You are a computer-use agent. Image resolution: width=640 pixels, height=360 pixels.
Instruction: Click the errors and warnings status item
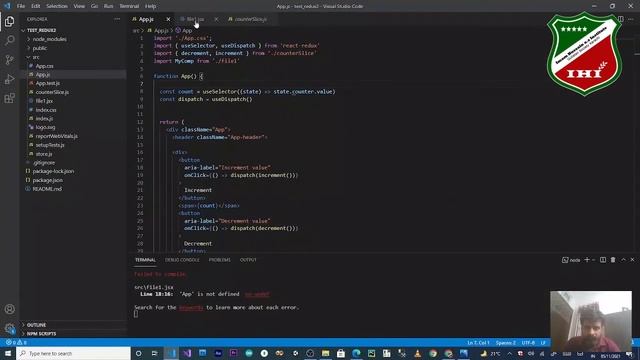pyautogui.click(x=16, y=342)
